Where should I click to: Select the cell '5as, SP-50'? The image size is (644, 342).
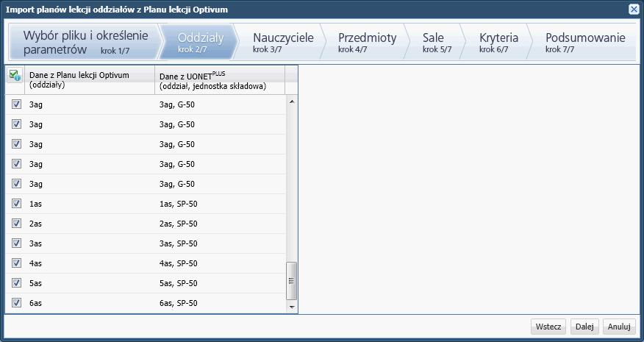220,283
